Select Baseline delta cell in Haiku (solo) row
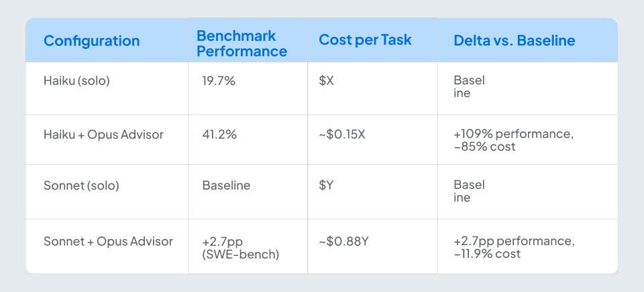The height and width of the screenshot is (292, 644). 470,87
